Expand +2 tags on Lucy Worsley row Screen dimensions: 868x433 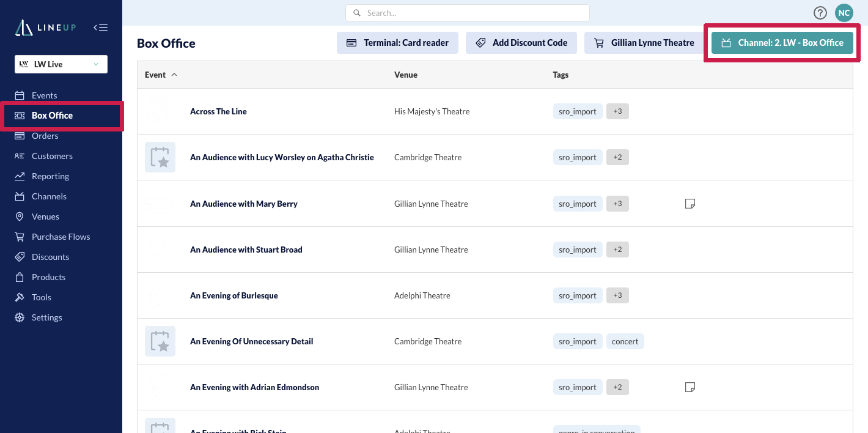pyautogui.click(x=617, y=157)
